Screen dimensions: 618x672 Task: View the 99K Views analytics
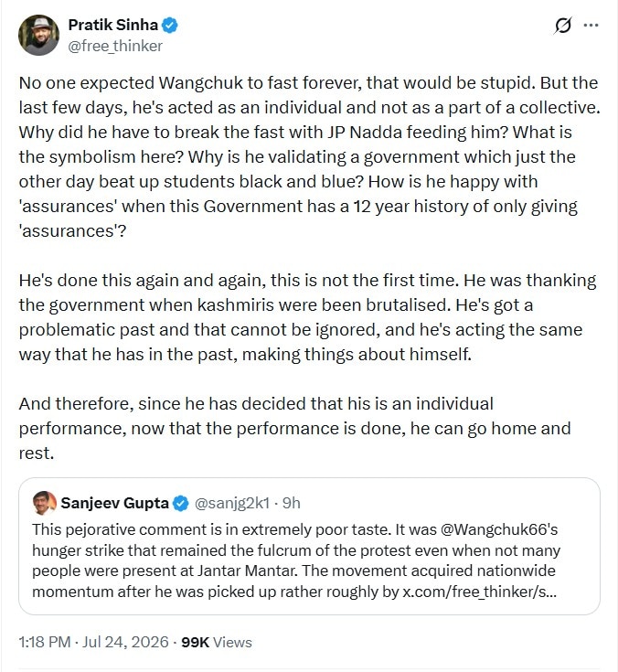coord(217,642)
